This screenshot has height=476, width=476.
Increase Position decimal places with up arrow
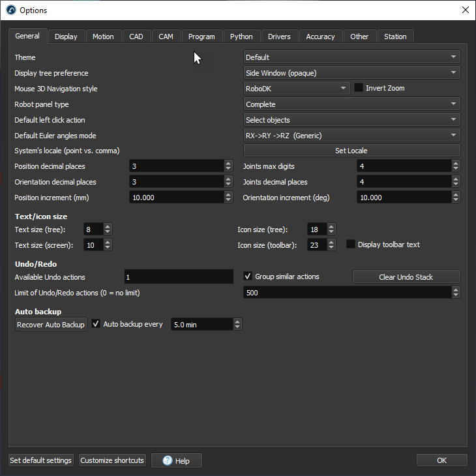228,163
